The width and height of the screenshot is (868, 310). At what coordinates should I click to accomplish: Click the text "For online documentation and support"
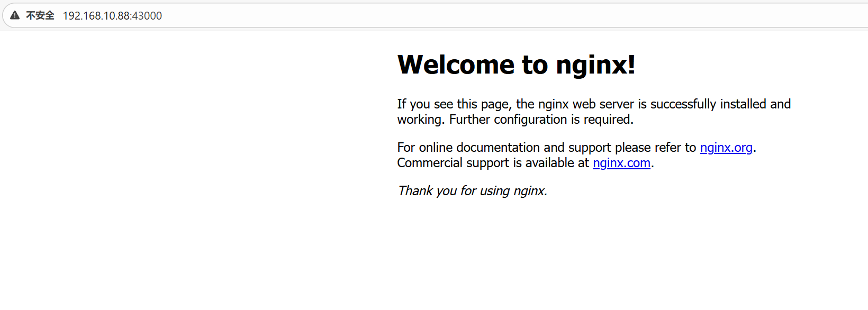[504, 148]
